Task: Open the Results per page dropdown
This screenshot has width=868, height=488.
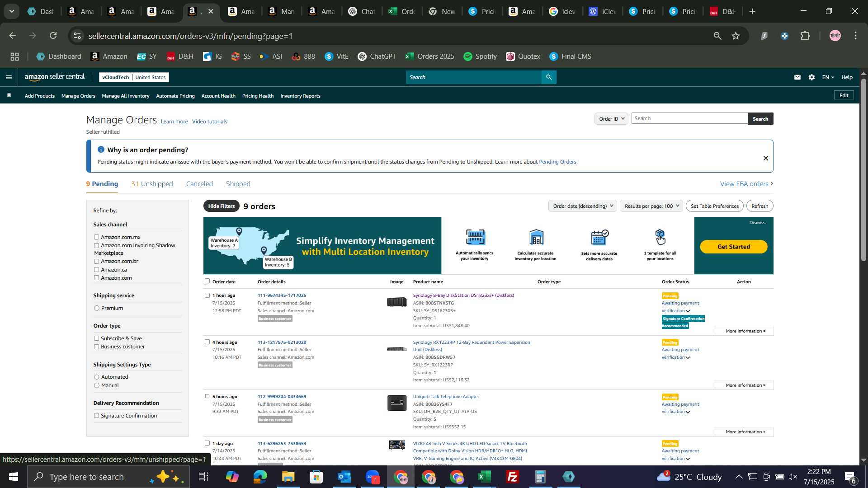Action: click(651, 206)
